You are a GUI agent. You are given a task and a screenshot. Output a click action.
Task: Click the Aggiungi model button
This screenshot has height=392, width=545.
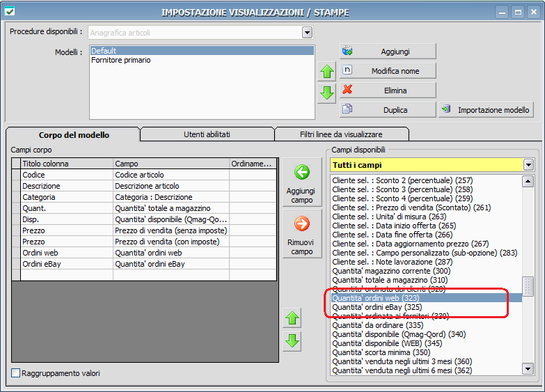(x=388, y=52)
